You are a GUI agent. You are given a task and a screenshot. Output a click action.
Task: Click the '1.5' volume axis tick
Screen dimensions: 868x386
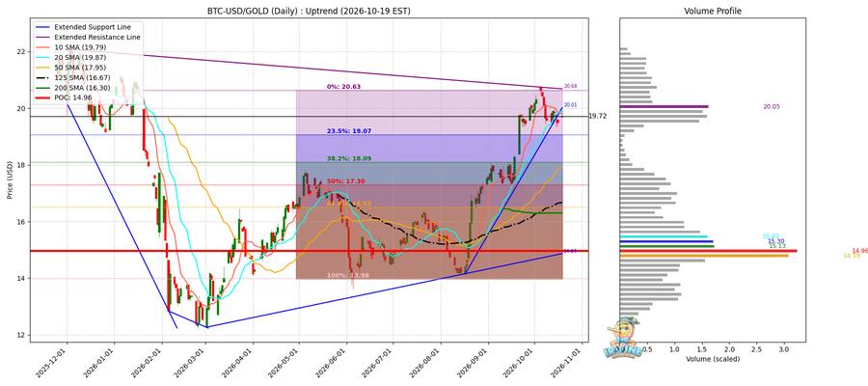(x=702, y=350)
